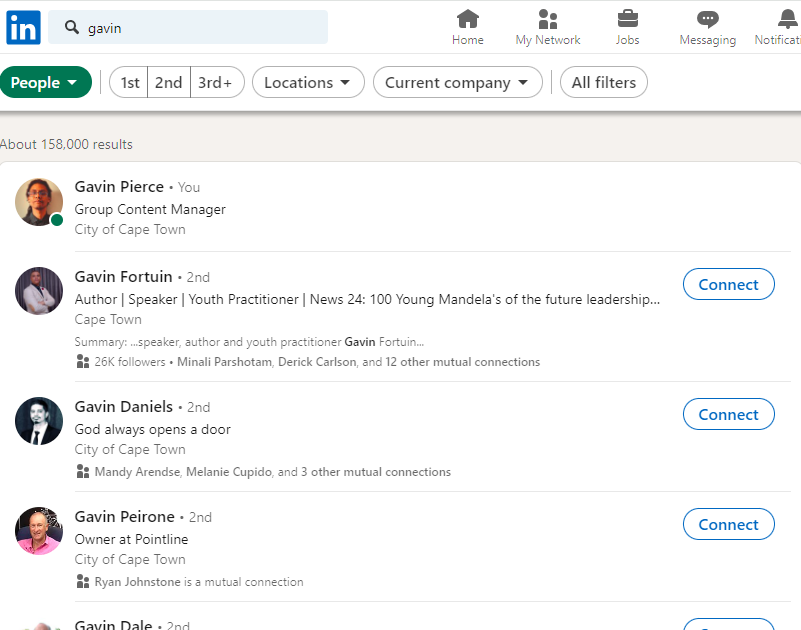Expand the People filter dropdown
This screenshot has height=630, width=801.
pyautogui.click(x=45, y=82)
